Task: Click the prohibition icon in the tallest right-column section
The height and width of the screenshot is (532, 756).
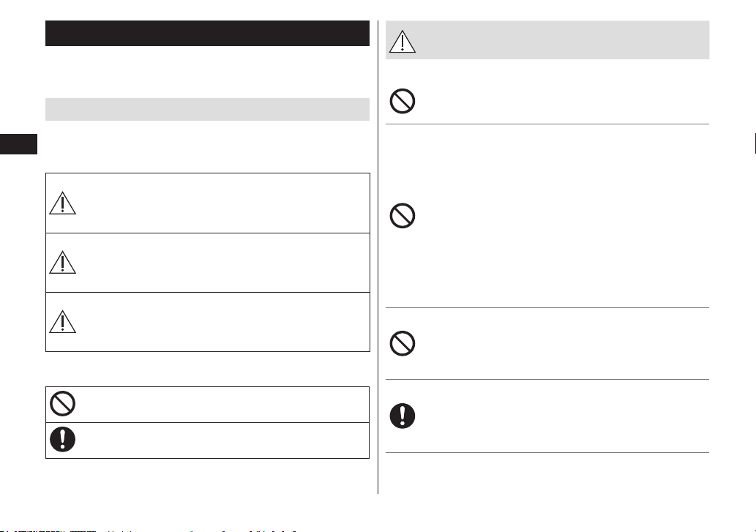Action: pyautogui.click(x=402, y=215)
